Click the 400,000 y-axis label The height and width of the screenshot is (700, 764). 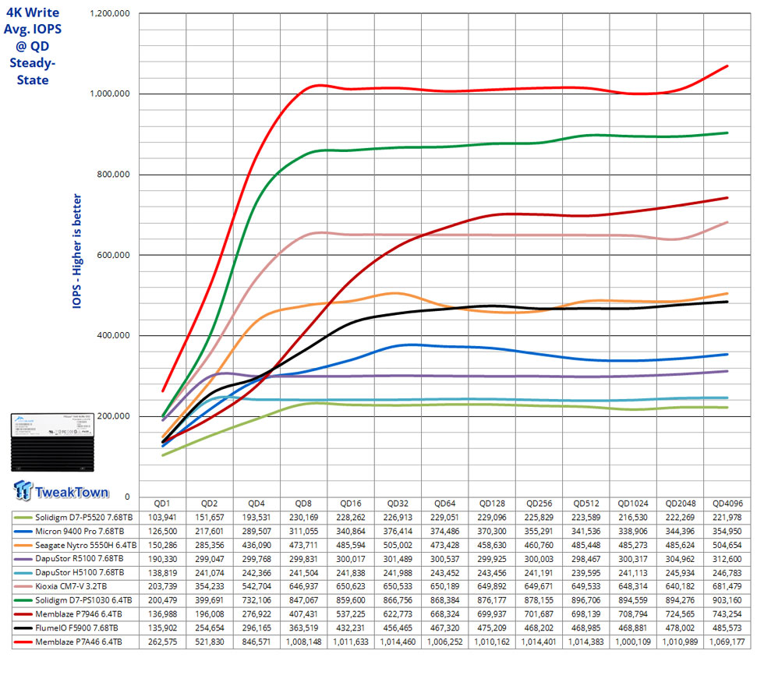pyautogui.click(x=114, y=335)
